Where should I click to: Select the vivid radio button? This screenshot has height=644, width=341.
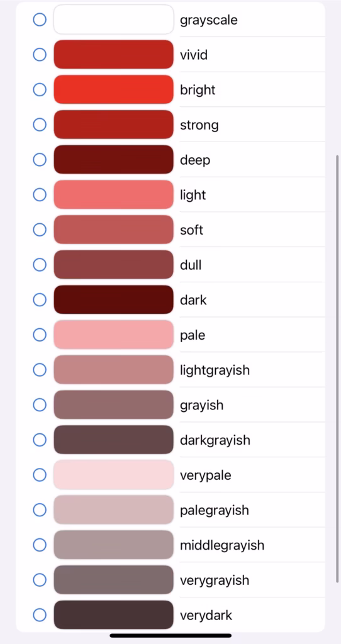click(40, 54)
